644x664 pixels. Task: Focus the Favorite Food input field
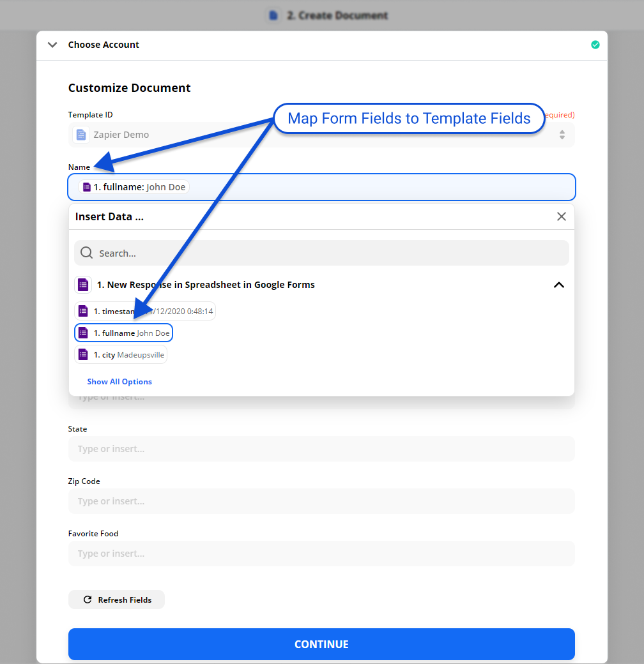[321, 554]
